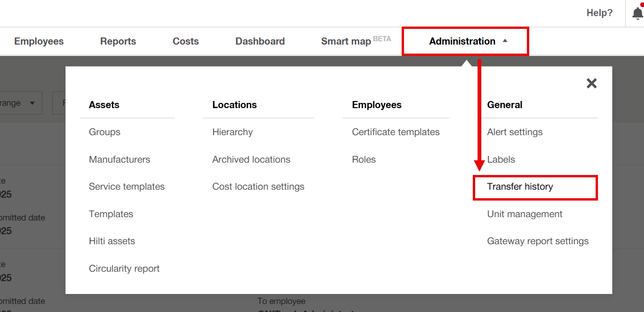Select the Dashboard tab
This screenshot has height=312, width=644.
click(x=260, y=41)
